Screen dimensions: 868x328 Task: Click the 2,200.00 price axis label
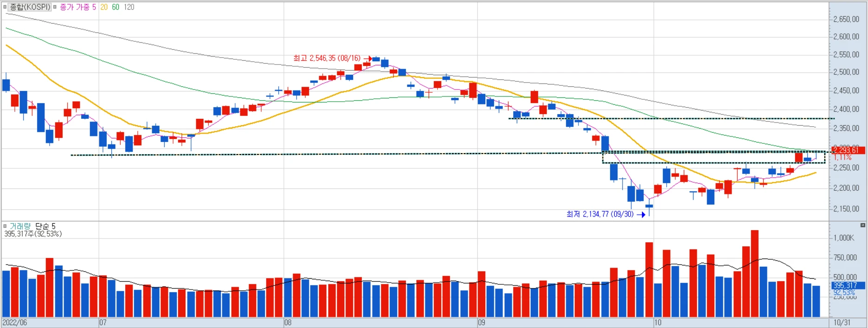tap(846, 188)
